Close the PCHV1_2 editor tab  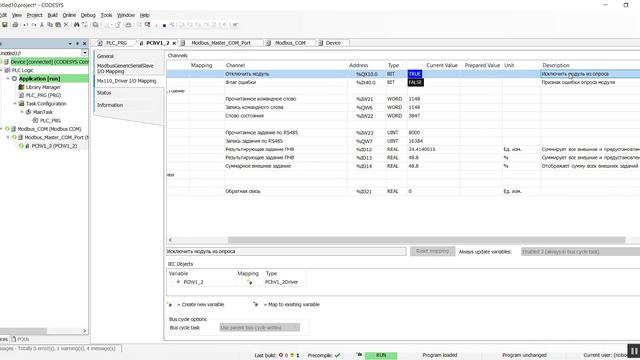coord(174,43)
